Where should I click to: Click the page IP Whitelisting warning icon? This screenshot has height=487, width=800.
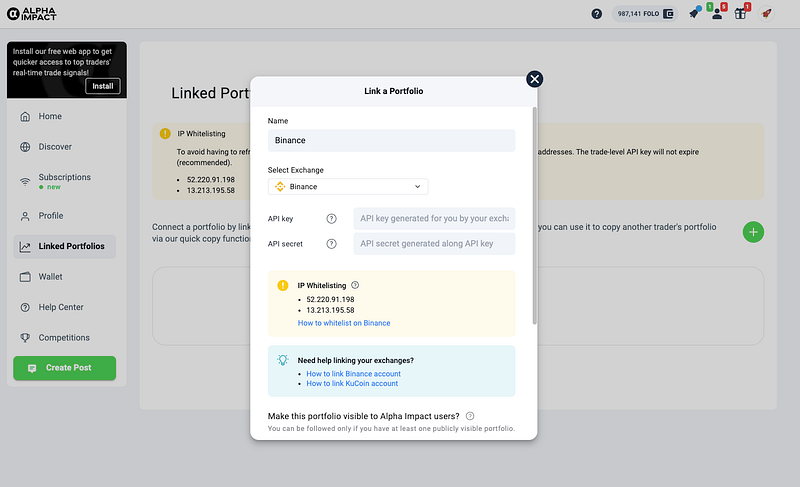pyautogui.click(x=165, y=134)
